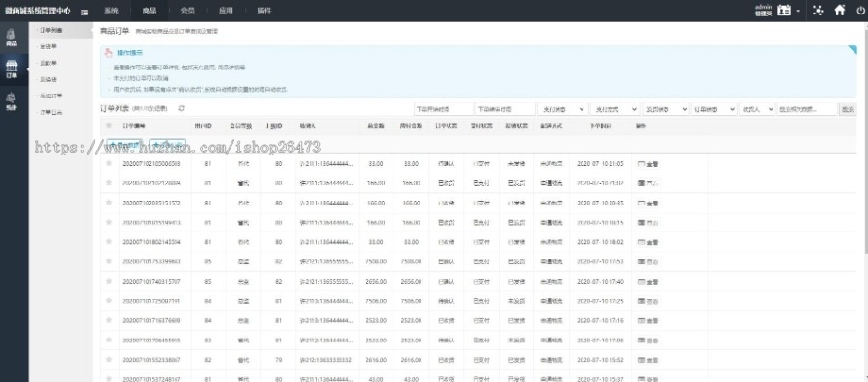This screenshot has width=868, height=382.
Task: Click the admin 管理员 user label
Action: 763,10
